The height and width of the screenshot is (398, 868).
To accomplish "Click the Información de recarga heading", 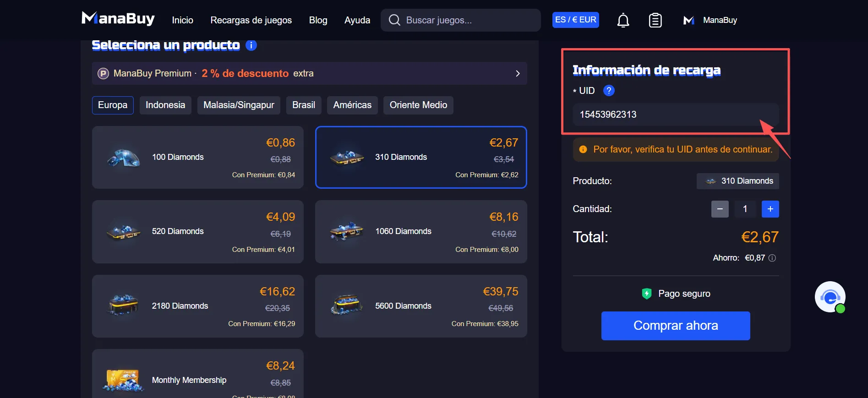I will (646, 70).
